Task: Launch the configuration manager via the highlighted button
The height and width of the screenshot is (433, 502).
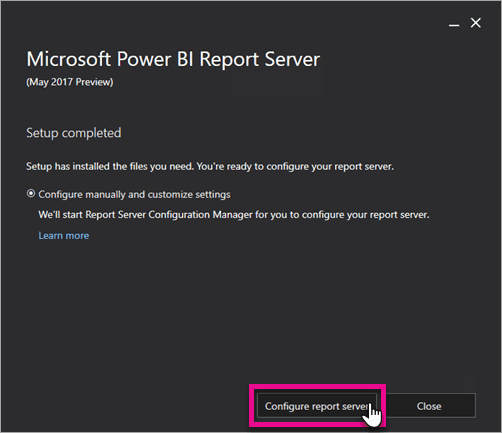Action: click(317, 406)
